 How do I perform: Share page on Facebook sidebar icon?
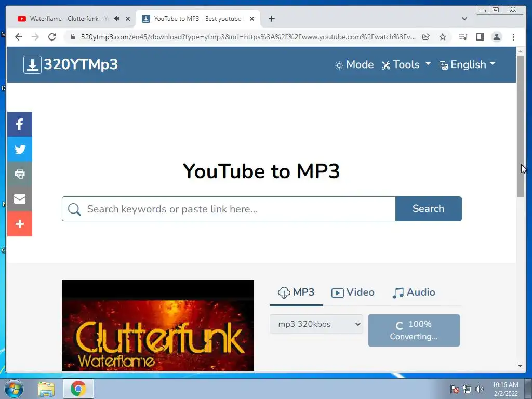pyautogui.click(x=20, y=124)
